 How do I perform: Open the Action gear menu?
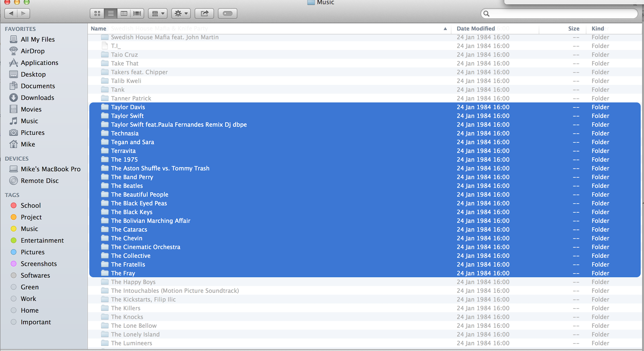181,13
